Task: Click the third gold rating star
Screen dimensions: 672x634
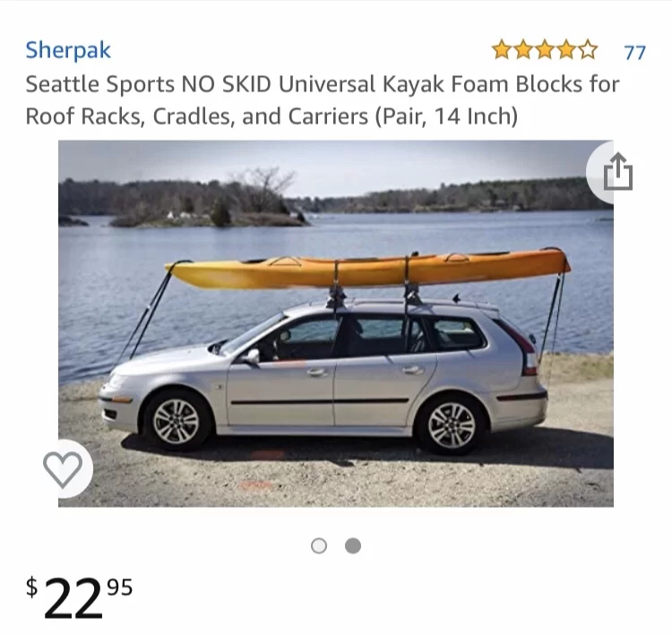Action: (x=545, y=49)
